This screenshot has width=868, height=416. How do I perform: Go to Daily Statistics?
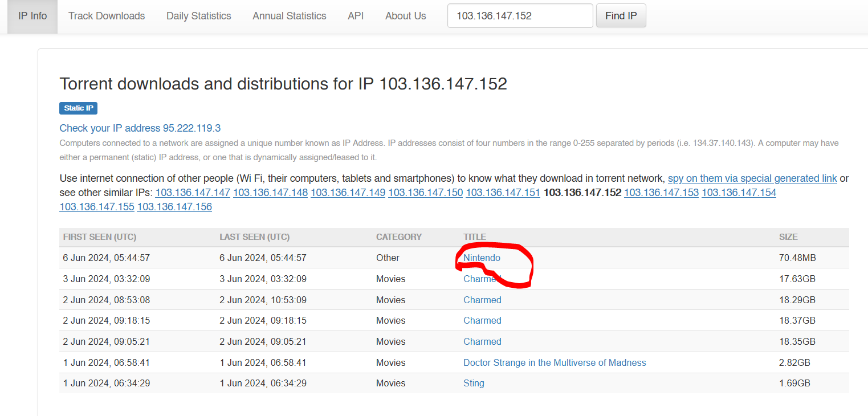[x=199, y=16]
